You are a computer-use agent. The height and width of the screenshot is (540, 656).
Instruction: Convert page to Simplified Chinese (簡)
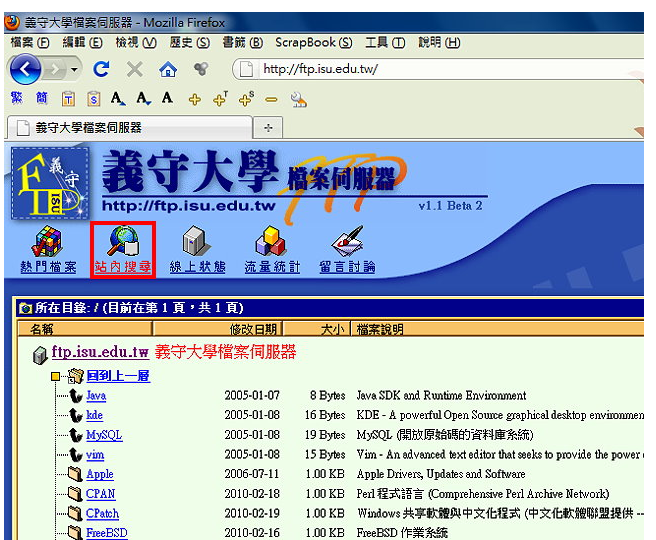pos(41,99)
